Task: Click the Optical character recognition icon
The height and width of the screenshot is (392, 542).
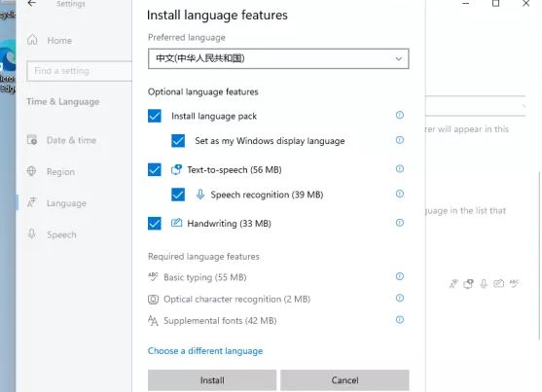Action: pyautogui.click(x=153, y=299)
